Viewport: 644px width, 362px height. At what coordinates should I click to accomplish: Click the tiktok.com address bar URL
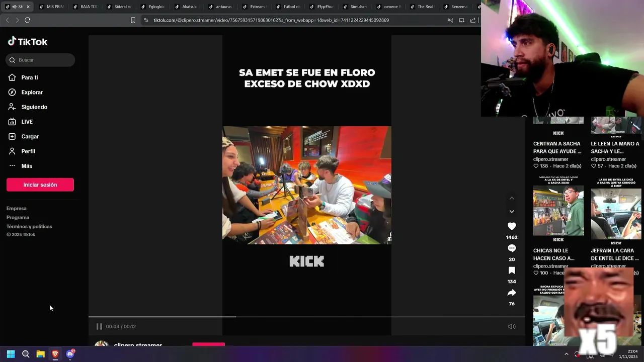click(271, 20)
